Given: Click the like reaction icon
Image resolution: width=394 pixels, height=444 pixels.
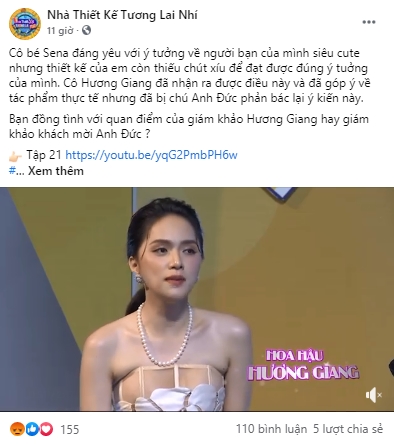Looking at the screenshot, I should [x=32, y=429].
